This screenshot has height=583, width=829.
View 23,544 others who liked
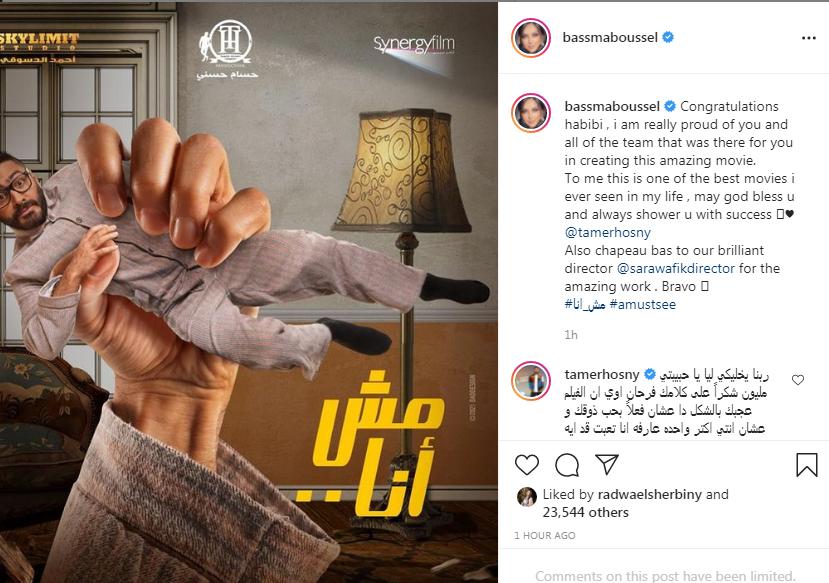(585, 513)
